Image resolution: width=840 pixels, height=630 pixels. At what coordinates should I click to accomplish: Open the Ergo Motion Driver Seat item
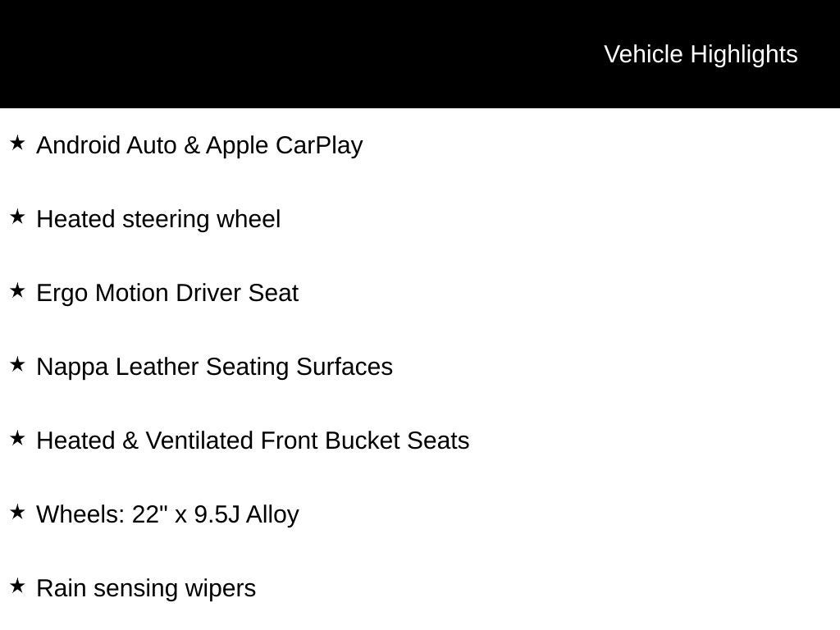tap(167, 293)
